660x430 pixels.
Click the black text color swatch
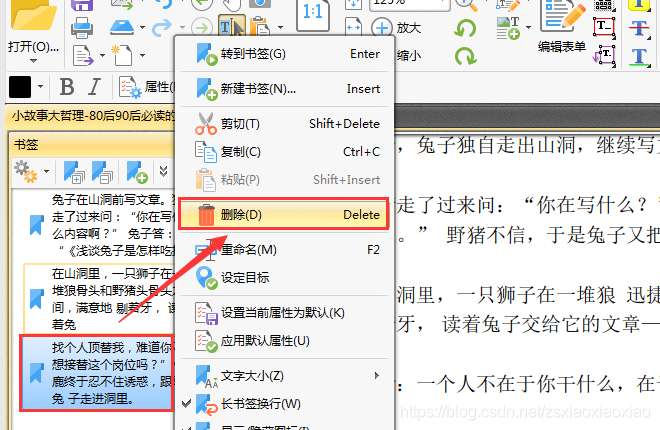(20, 87)
